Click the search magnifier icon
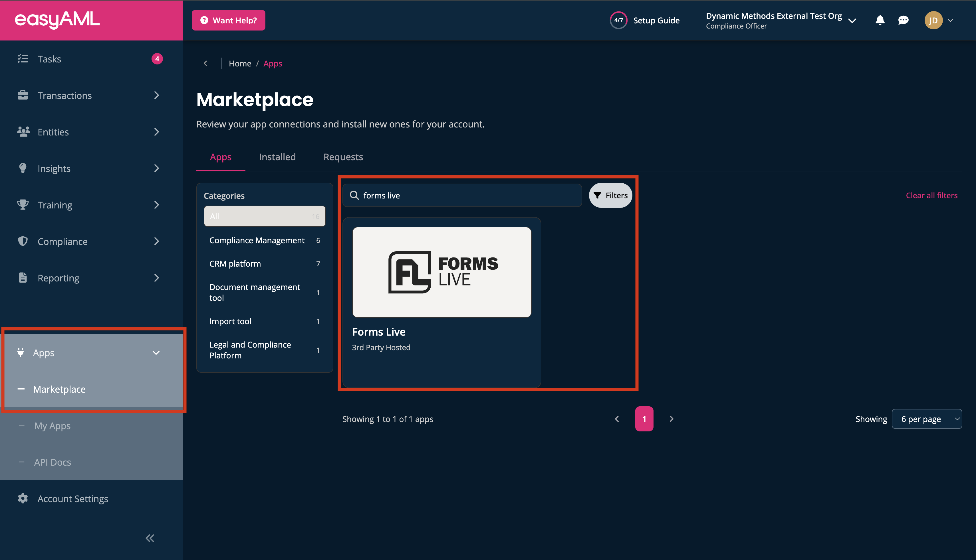Image resolution: width=976 pixels, height=560 pixels. [354, 195]
